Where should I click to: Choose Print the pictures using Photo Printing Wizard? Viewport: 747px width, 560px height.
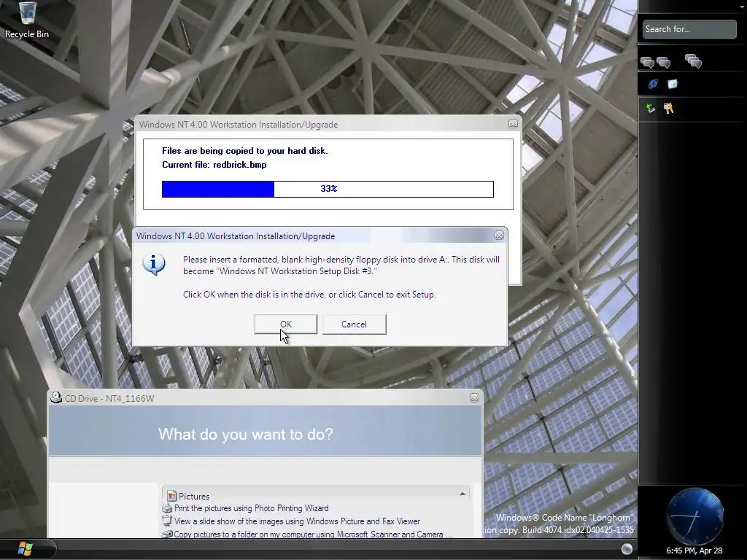[251, 508]
